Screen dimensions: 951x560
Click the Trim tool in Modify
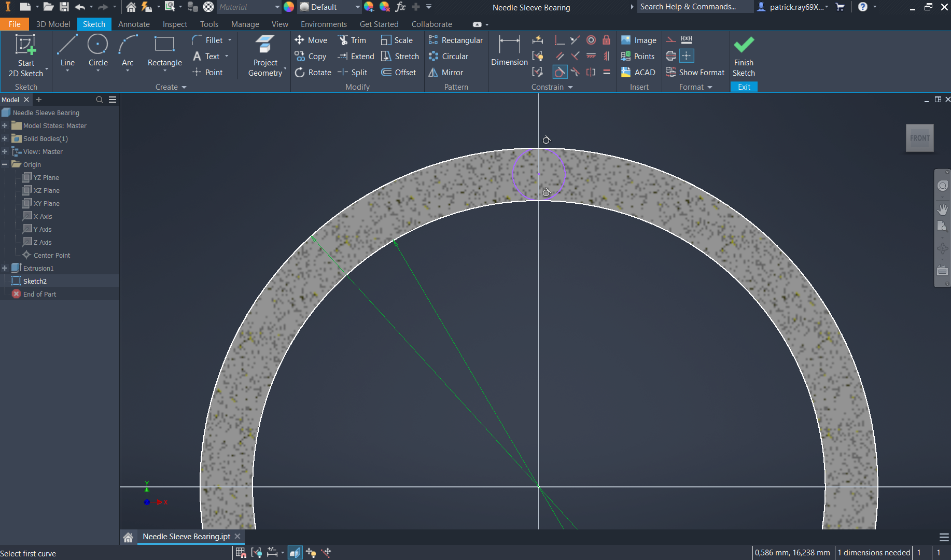point(352,40)
